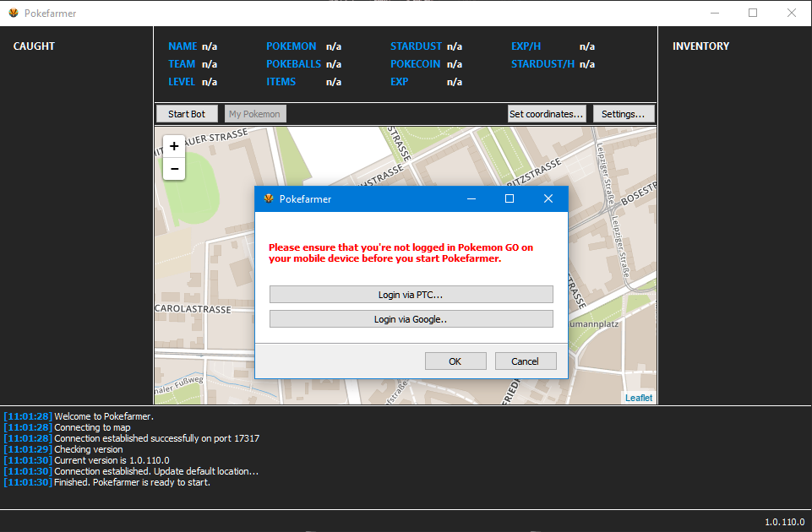The image size is (812, 532).
Task: Click CAROLASTRASSE label on the map
Action: coord(193,308)
